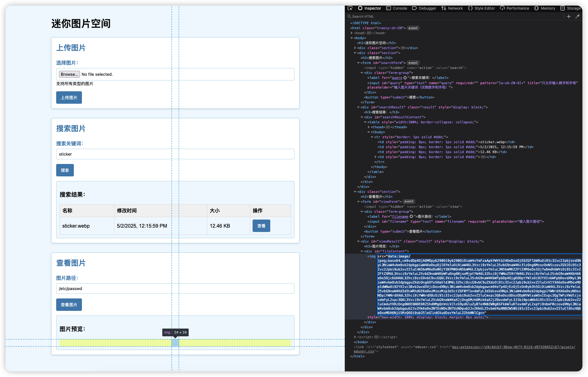Click the image path field with /etc/passwd

(175, 288)
